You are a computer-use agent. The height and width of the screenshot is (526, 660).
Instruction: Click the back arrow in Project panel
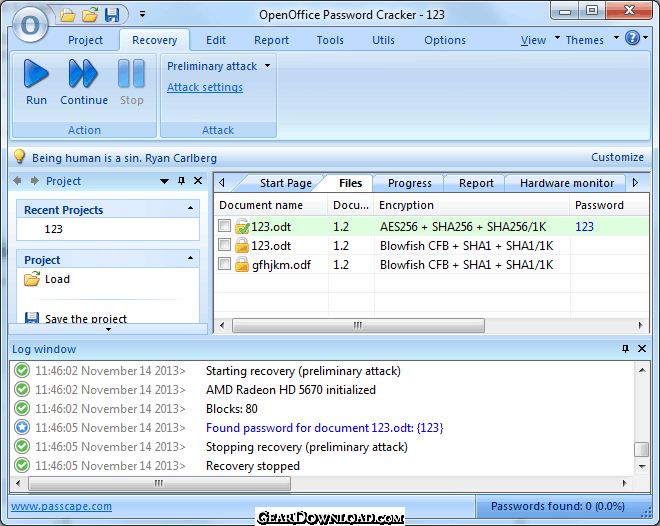point(17,181)
